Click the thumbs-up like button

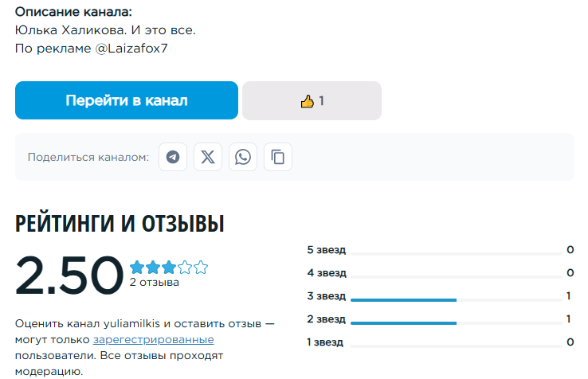click(312, 101)
